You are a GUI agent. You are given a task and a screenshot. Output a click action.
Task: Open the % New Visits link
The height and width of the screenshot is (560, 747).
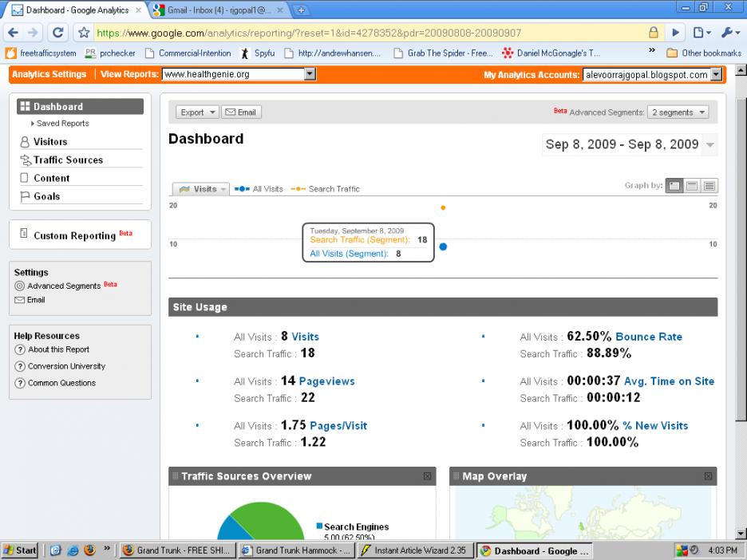point(655,426)
